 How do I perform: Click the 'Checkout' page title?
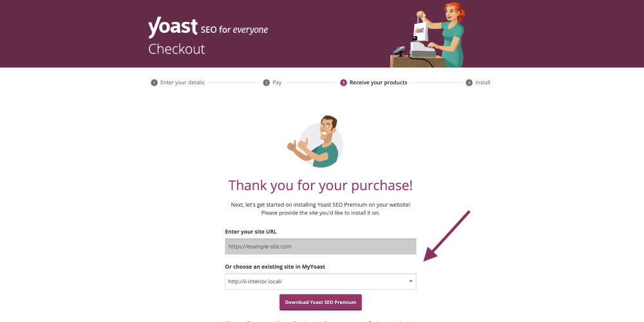coord(176,49)
